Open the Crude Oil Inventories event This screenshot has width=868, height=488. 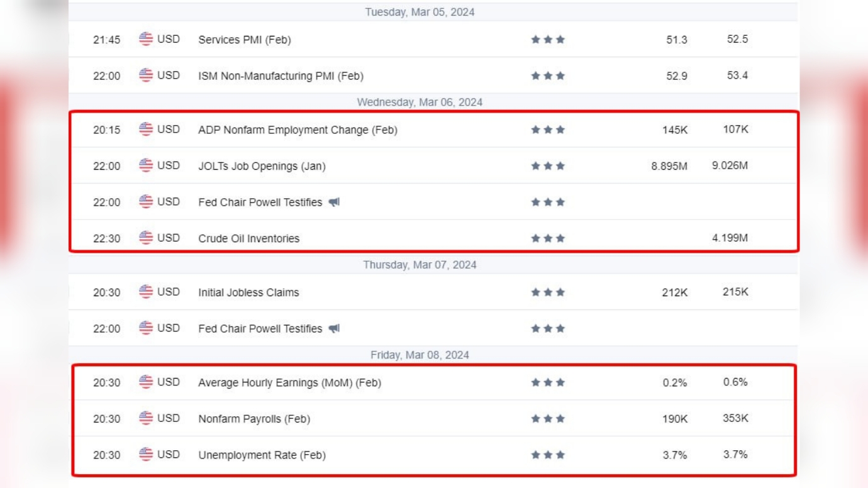point(248,239)
